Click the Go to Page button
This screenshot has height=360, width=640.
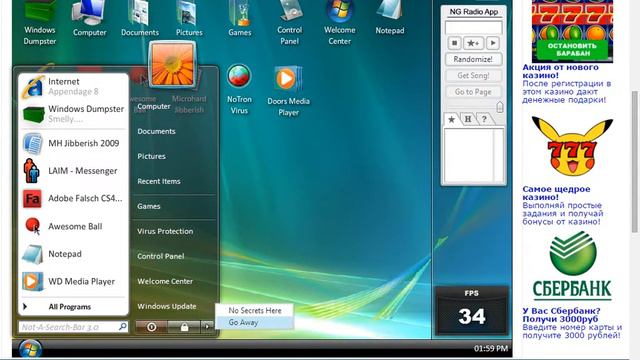point(473,92)
